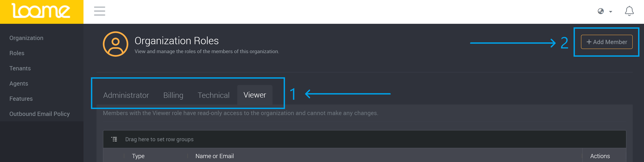Sort by the Type column header
This screenshot has width=644, height=162.
pos(138,156)
